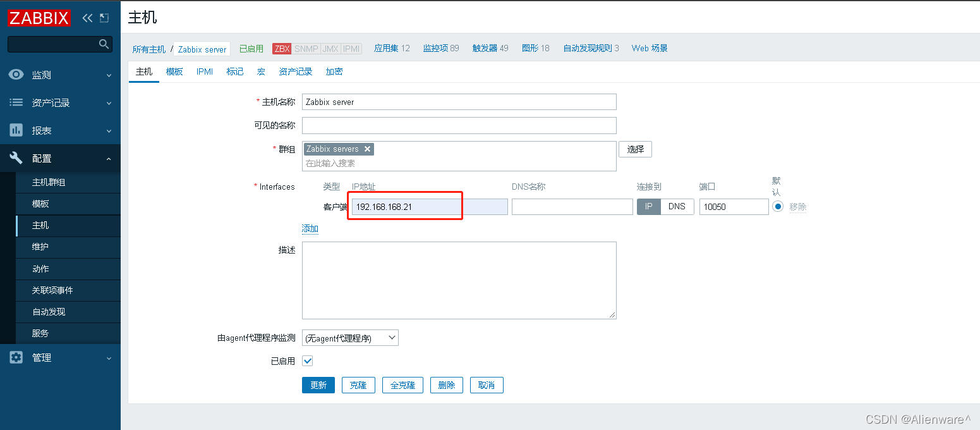Expand the 报表 menu chevron

point(109,131)
